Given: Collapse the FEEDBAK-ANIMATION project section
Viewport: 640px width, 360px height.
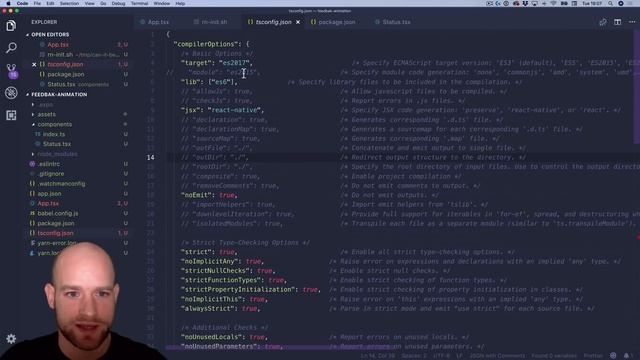Looking at the screenshot, I should tap(59, 94).
